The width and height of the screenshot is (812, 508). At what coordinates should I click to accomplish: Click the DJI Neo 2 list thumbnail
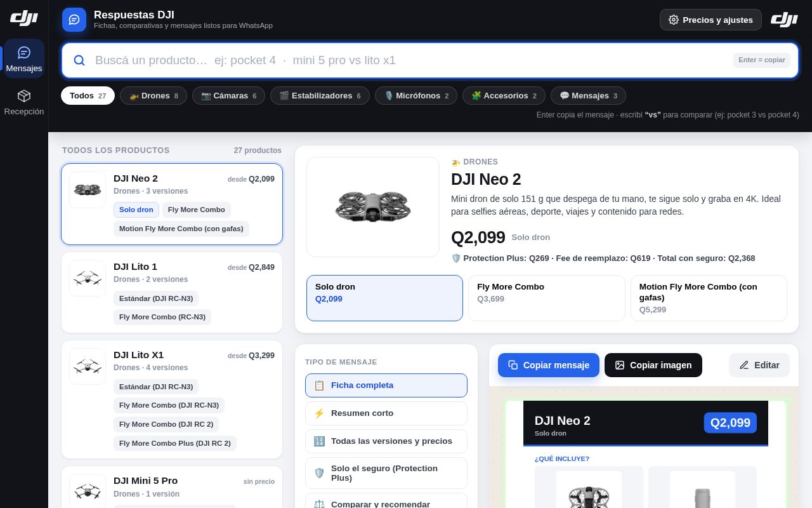(88, 190)
